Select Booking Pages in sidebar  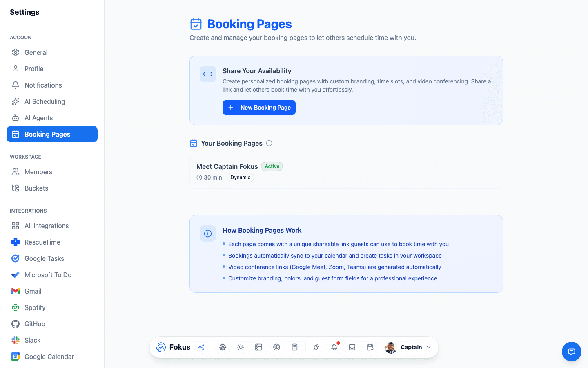point(52,134)
